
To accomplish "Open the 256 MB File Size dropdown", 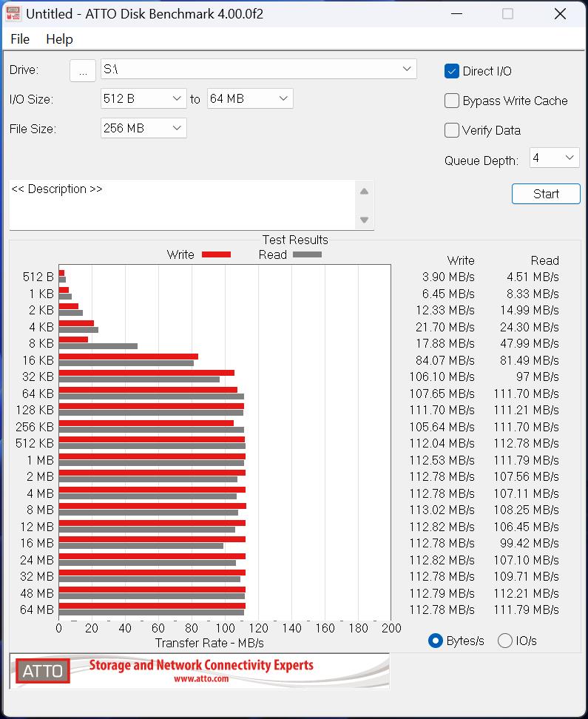I will pyautogui.click(x=143, y=128).
